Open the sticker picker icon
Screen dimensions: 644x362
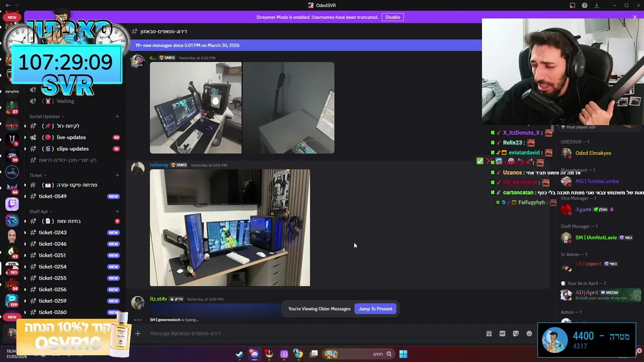(516, 333)
